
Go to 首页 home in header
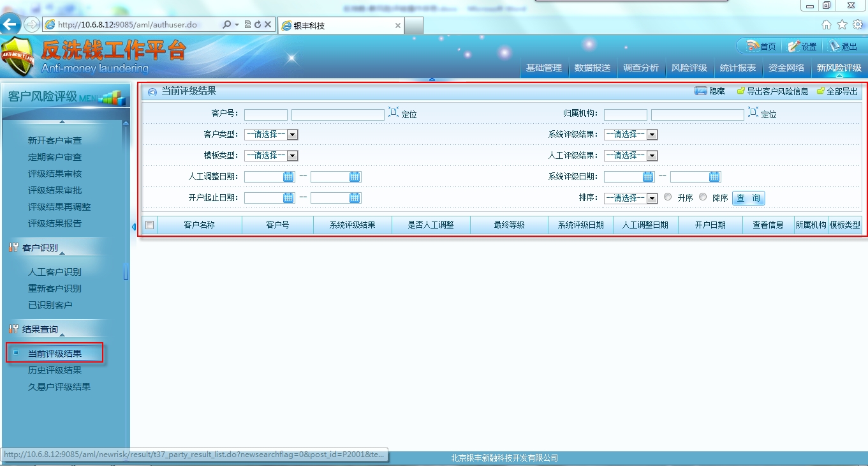(x=761, y=47)
